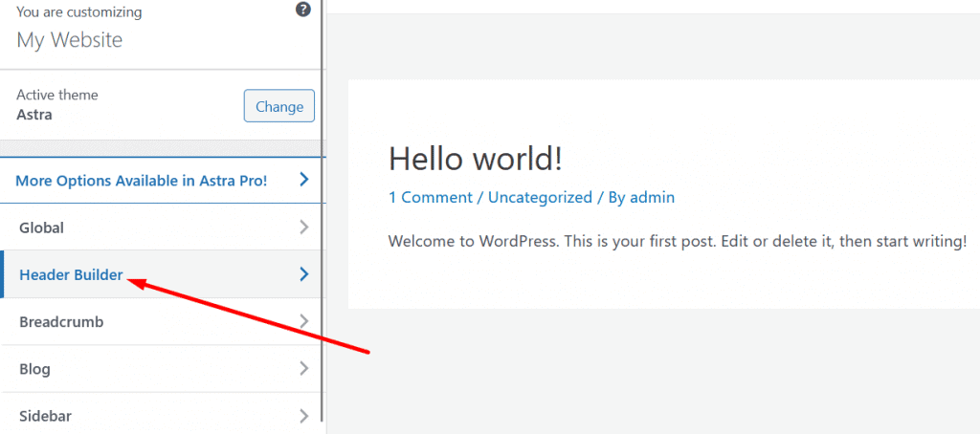Open the Uncategorized category link
Screen dimensions: 980x434
pyautogui.click(x=540, y=197)
